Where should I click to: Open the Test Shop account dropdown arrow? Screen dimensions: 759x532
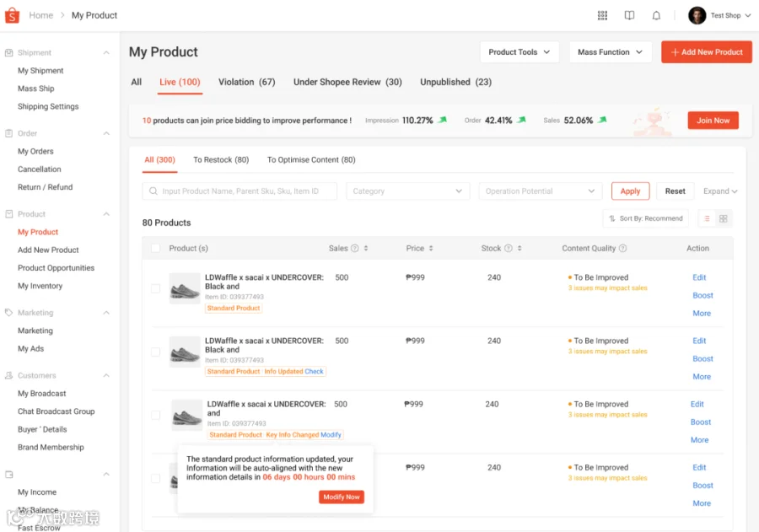pyautogui.click(x=748, y=15)
